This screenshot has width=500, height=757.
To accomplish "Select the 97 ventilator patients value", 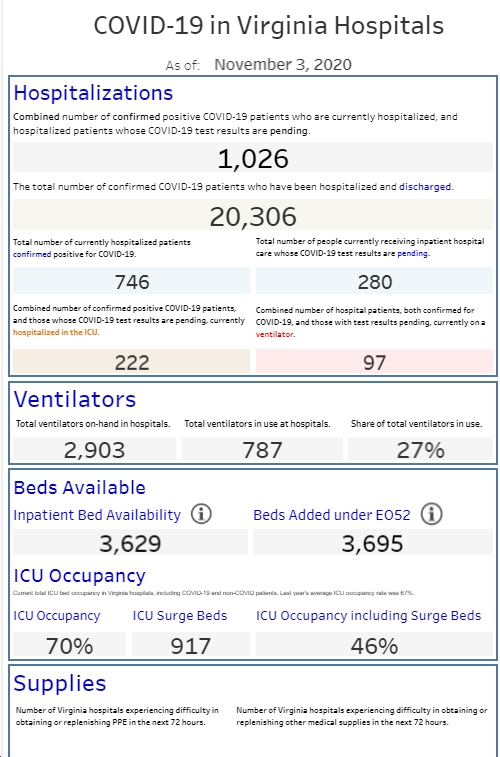I will click(x=375, y=362).
